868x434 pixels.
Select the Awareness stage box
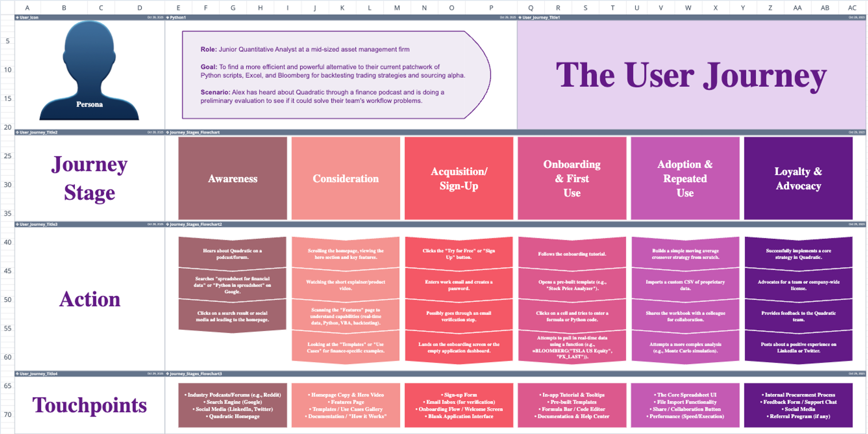tap(233, 178)
